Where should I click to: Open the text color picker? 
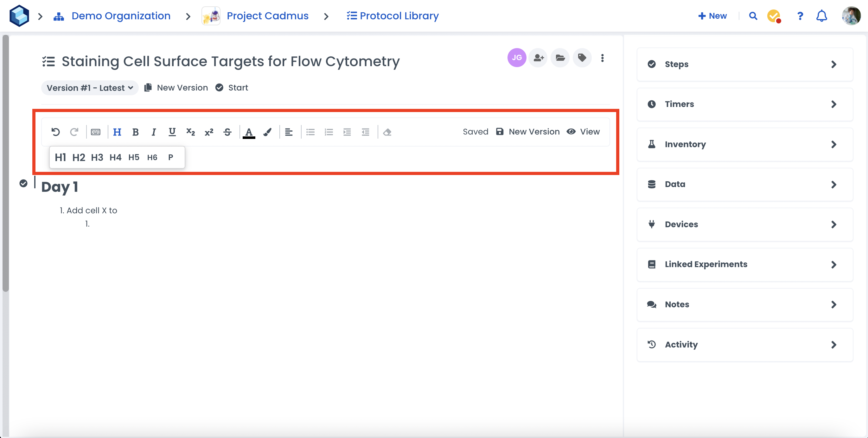(249, 132)
